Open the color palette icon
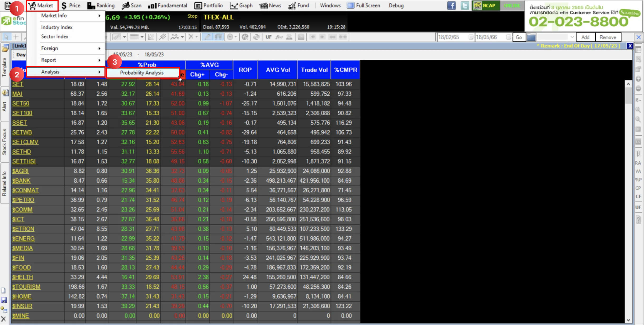 (x=245, y=37)
